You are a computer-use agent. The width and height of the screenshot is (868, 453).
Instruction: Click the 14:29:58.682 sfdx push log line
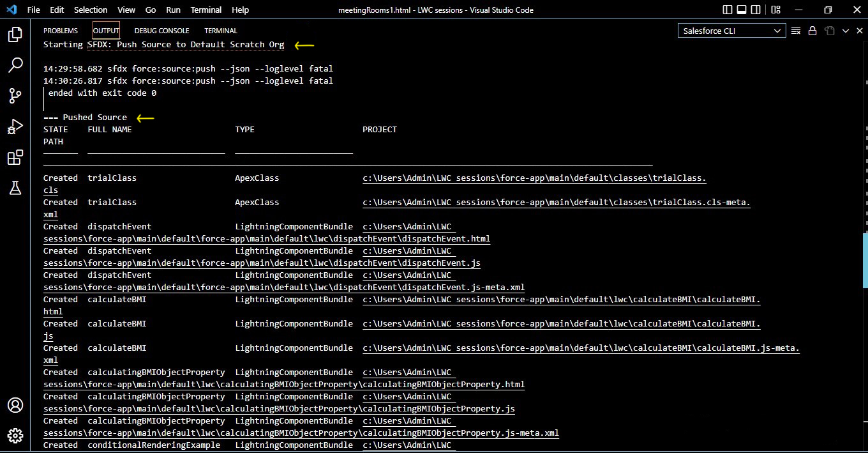click(188, 69)
